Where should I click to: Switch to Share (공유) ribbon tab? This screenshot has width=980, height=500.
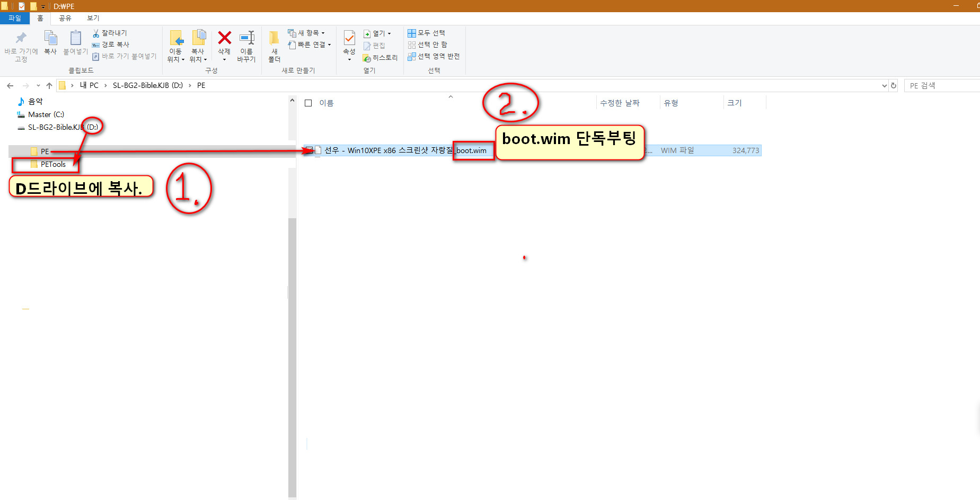[x=65, y=18]
